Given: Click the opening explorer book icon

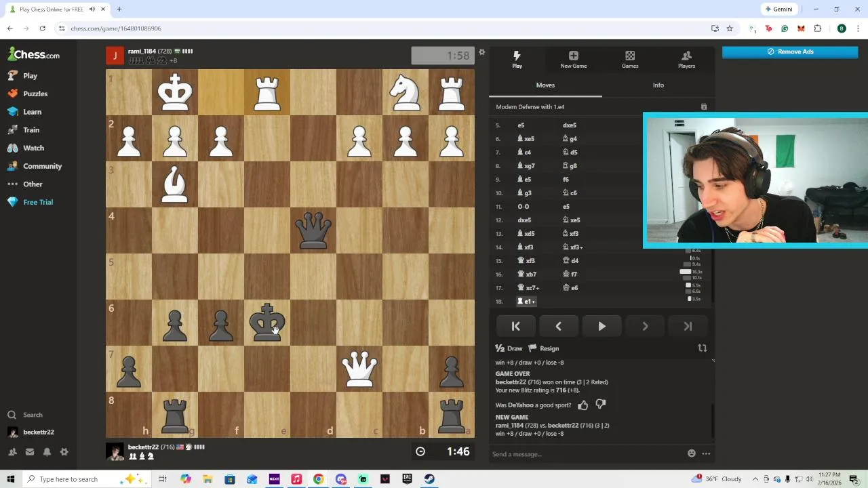Looking at the screenshot, I should [704, 107].
